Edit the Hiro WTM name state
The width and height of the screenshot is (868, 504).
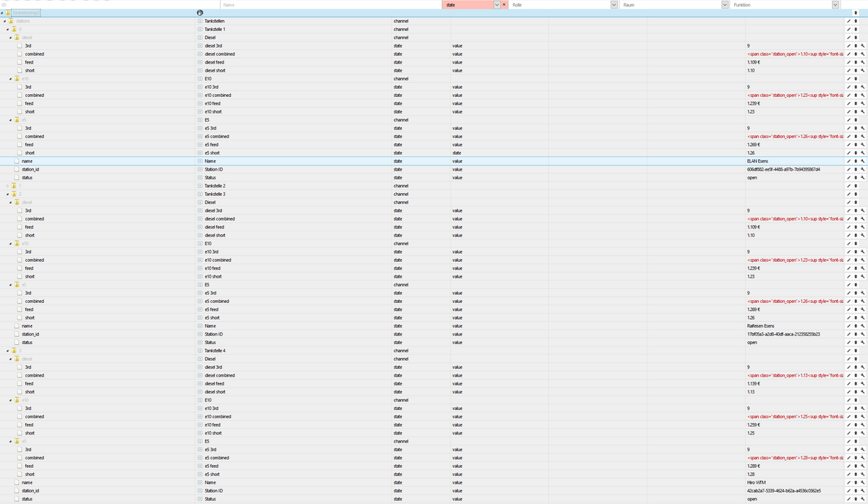coord(848,482)
